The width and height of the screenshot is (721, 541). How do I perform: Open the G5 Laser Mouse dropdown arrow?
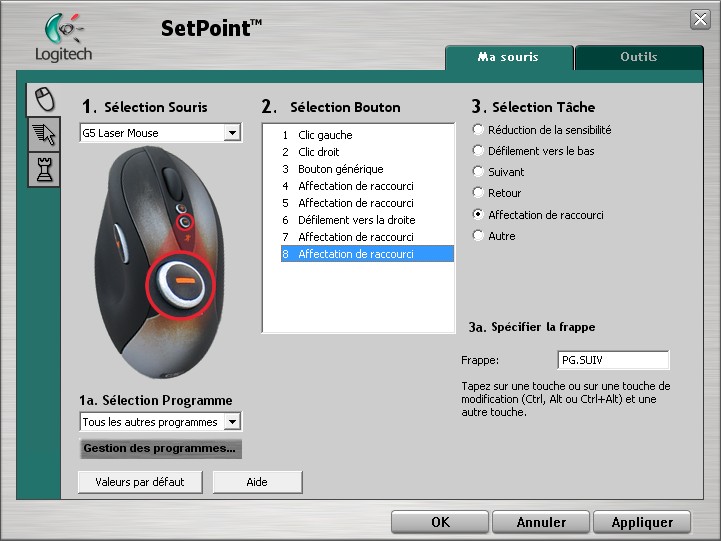point(233,133)
